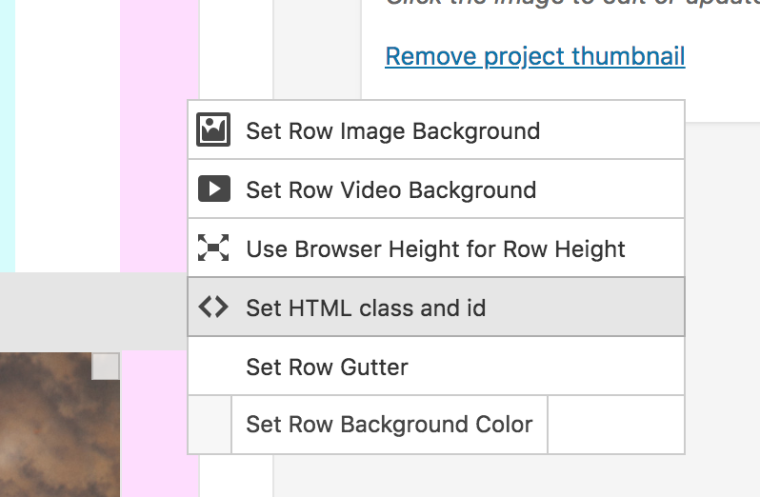Choose the "Set Row Video Background" text
Screen dimensions: 760x497
point(391,190)
